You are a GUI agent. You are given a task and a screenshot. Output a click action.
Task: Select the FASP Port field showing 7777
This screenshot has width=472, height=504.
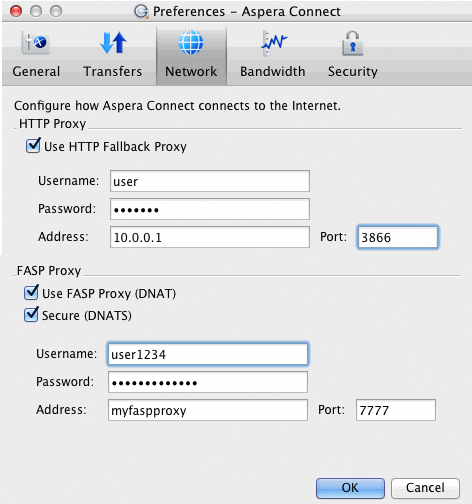click(396, 410)
